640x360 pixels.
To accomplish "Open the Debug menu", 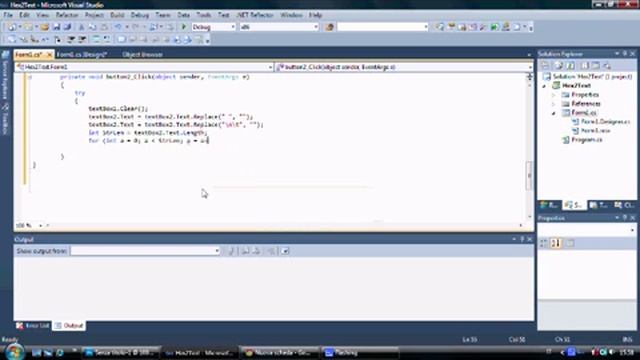I will (140, 15).
